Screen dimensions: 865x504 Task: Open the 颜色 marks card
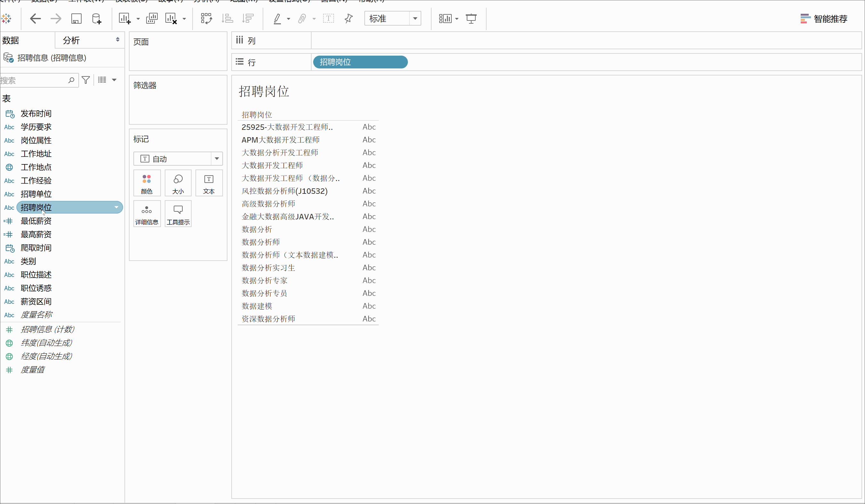[147, 183]
